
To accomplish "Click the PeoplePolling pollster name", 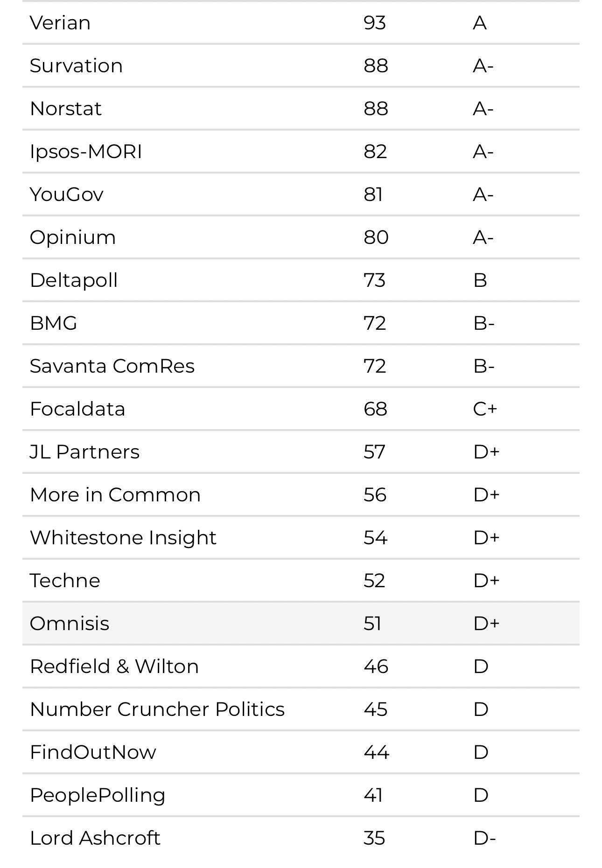I will [x=98, y=795].
